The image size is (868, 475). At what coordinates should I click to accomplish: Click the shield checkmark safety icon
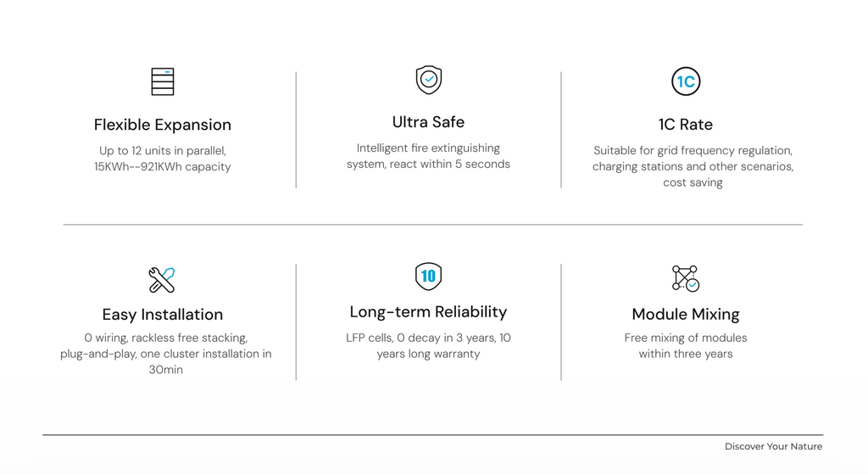pos(429,80)
